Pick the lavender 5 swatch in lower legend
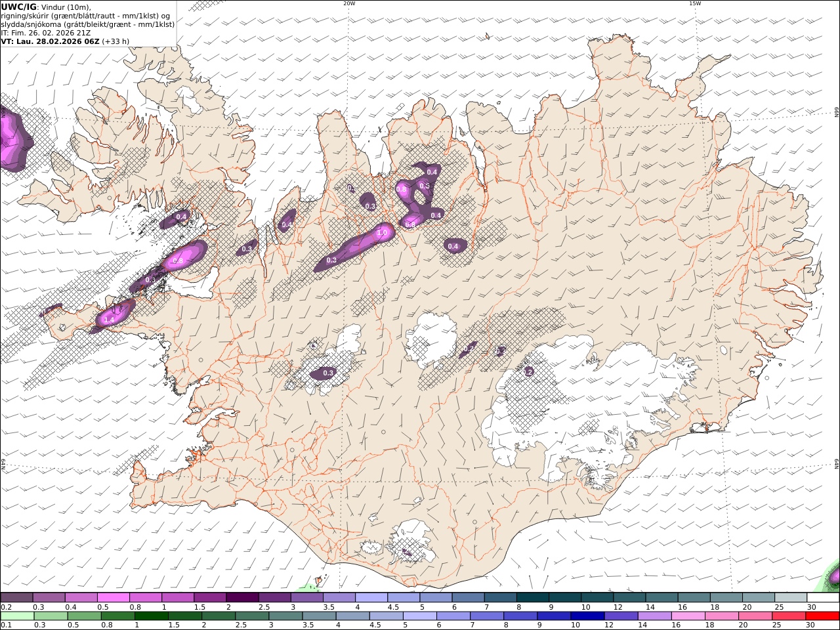Viewport: 840px width, 630px height. (419, 616)
